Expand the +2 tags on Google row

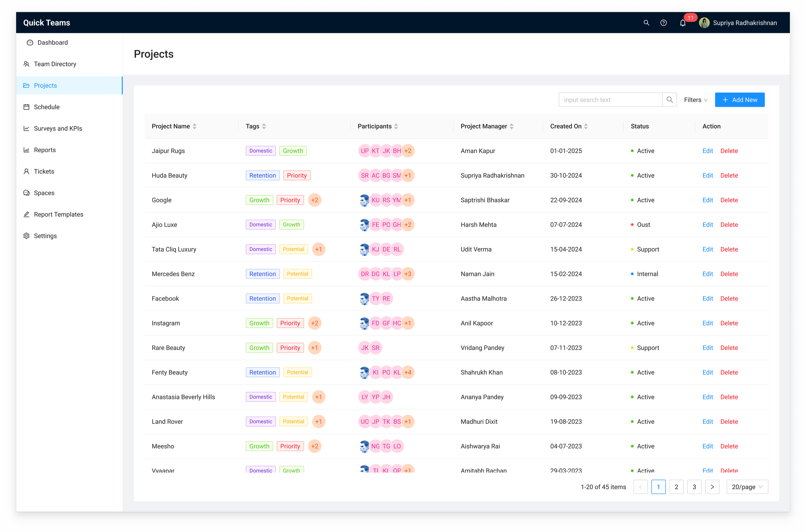coord(315,200)
